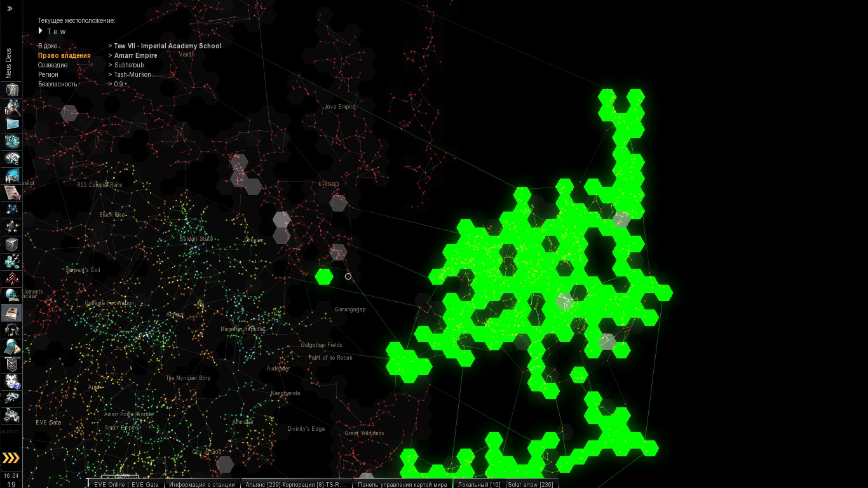Open the Character Sheet icon
The image size is (868, 488).
[12, 90]
